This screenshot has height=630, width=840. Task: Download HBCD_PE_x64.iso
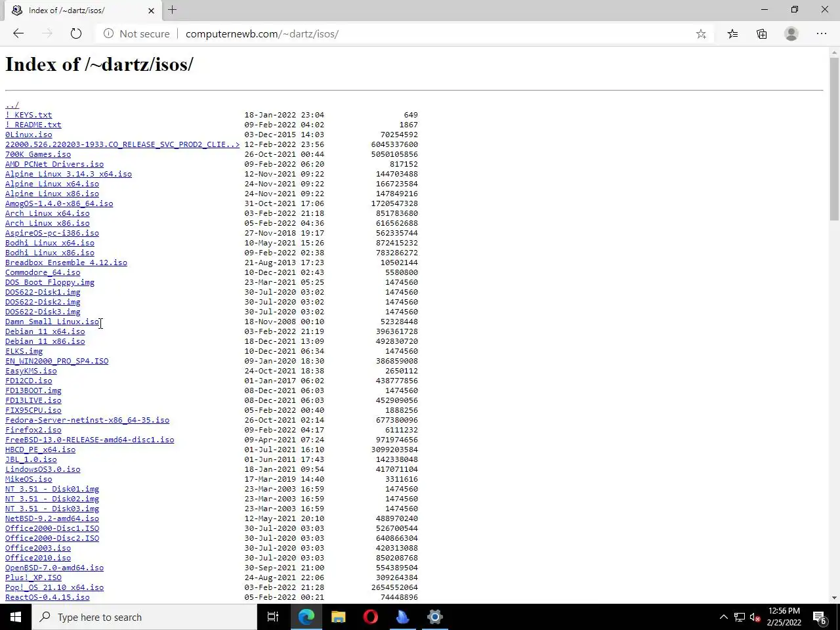(40, 450)
